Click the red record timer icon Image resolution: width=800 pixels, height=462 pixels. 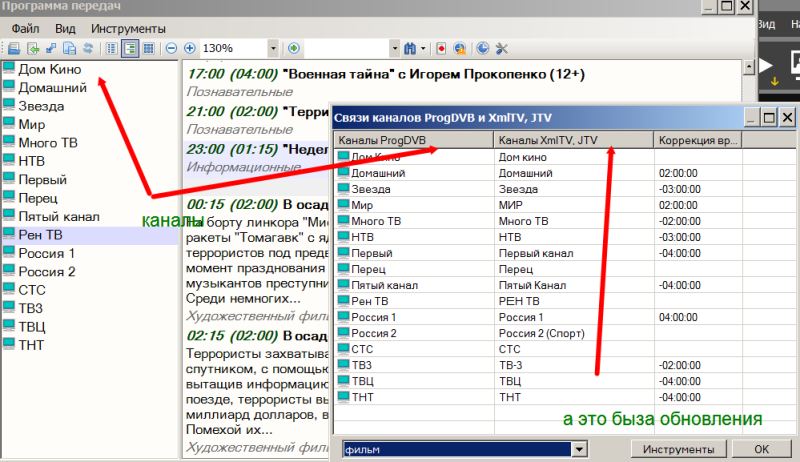pos(441,48)
